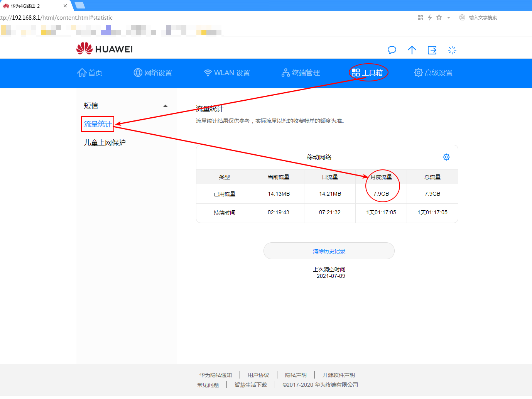Open the 工具箱 menu
This screenshot has width=532, height=399.
click(x=367, y=73)
